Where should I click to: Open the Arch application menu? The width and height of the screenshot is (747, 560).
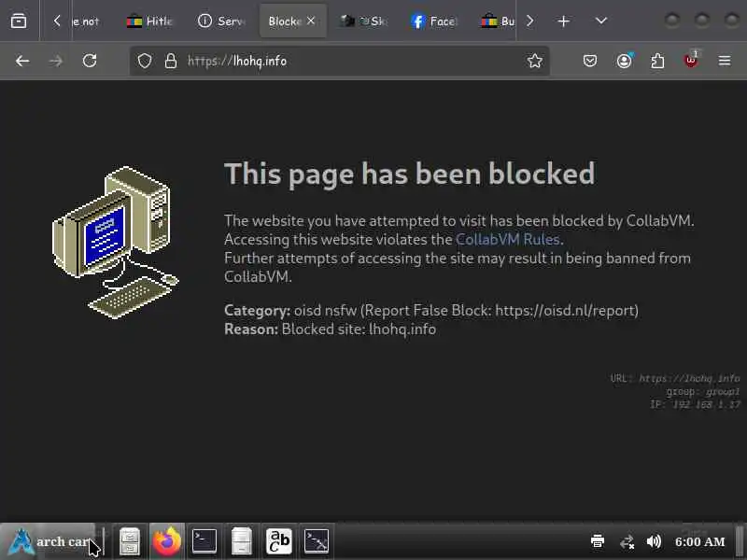(x=48, y=541)
